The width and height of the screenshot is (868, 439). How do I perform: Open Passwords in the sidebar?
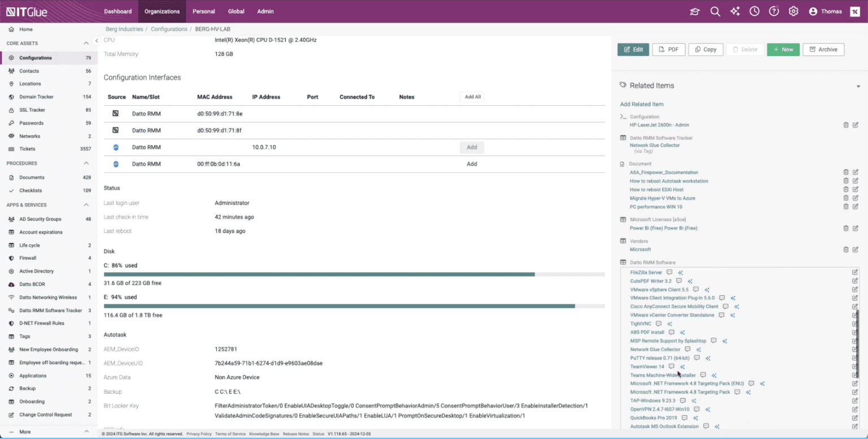(x=47, y=123)
